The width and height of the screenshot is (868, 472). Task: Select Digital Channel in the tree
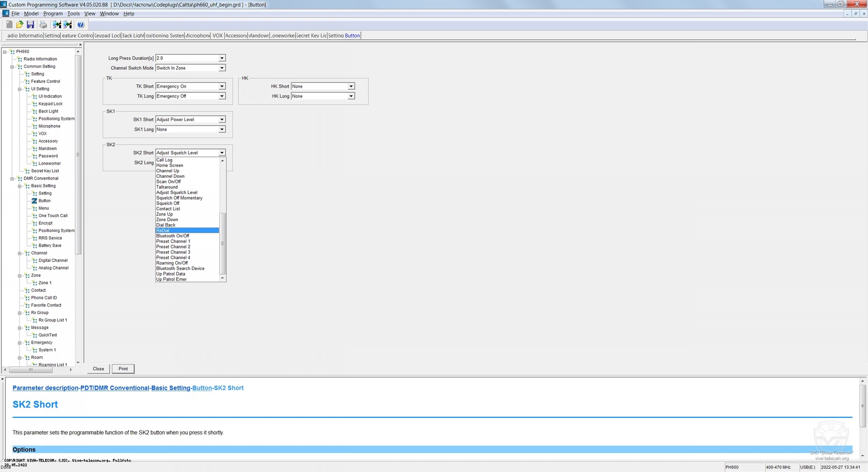click(x=53, y=260)
